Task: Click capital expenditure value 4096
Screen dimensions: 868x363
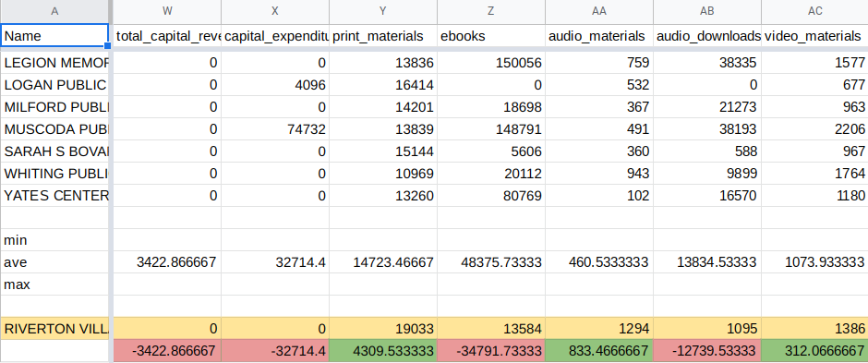Action: [x=275, y=85]
